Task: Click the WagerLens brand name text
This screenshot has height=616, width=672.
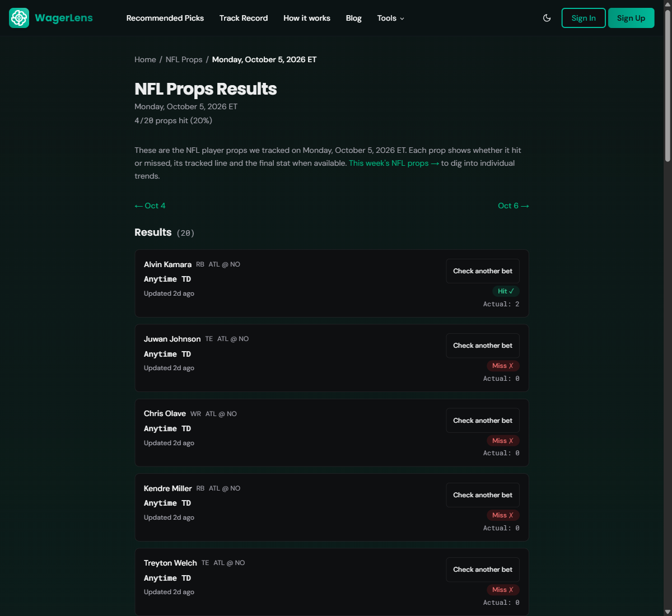Action: click(64, 18)
